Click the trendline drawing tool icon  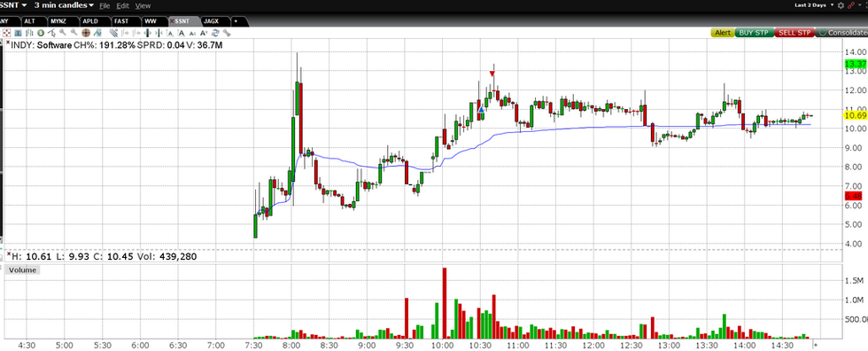51,33
